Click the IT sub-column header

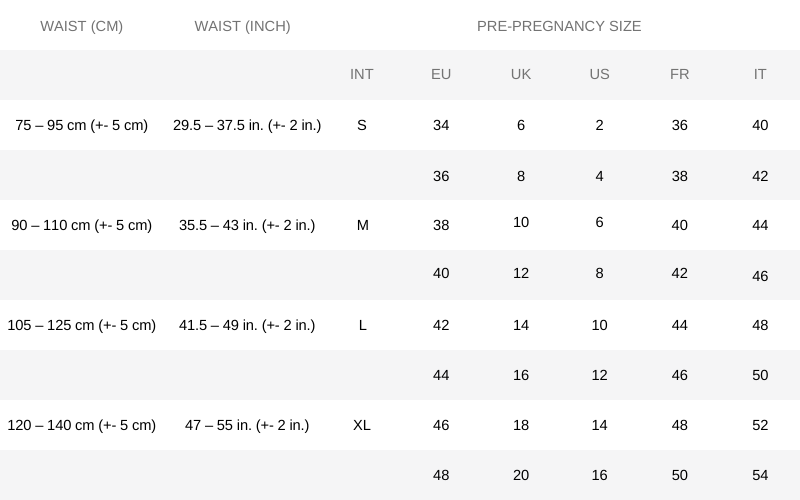coord(760,74)
